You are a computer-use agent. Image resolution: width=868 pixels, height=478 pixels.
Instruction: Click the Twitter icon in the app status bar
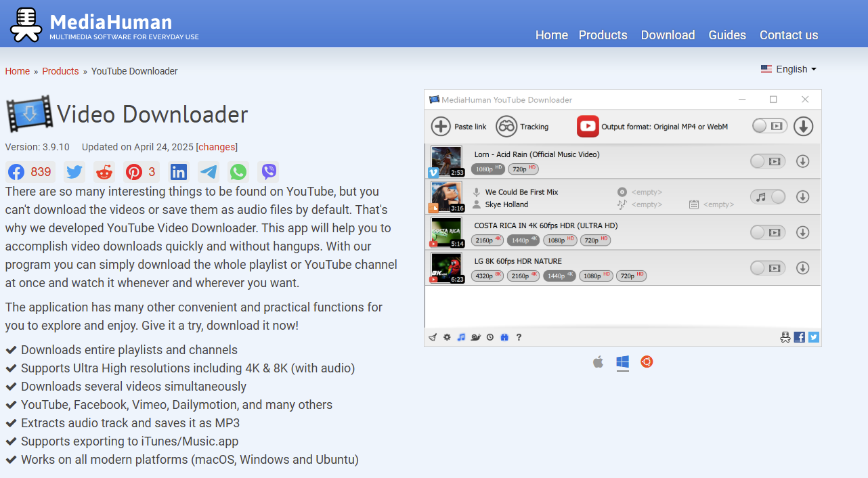tap(814, 337)
